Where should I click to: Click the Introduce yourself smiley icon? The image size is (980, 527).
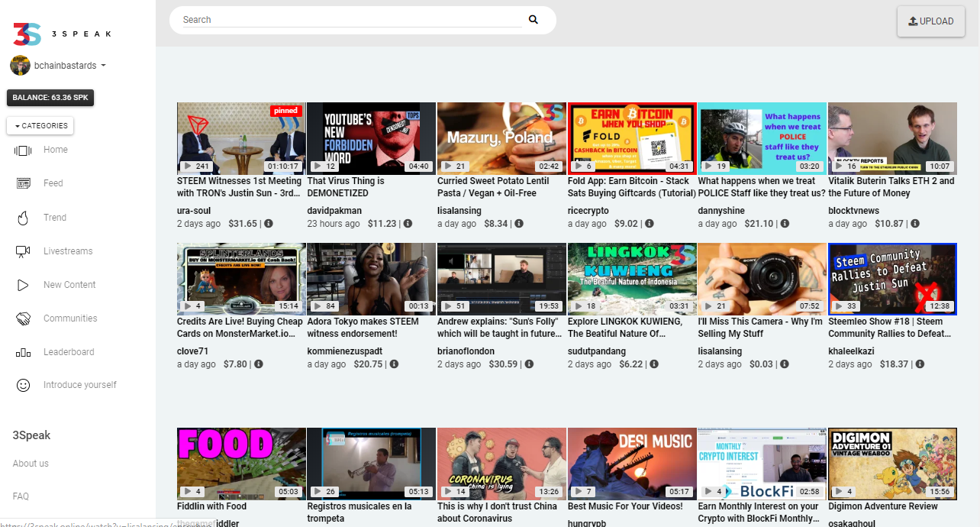tap(23, 386)
